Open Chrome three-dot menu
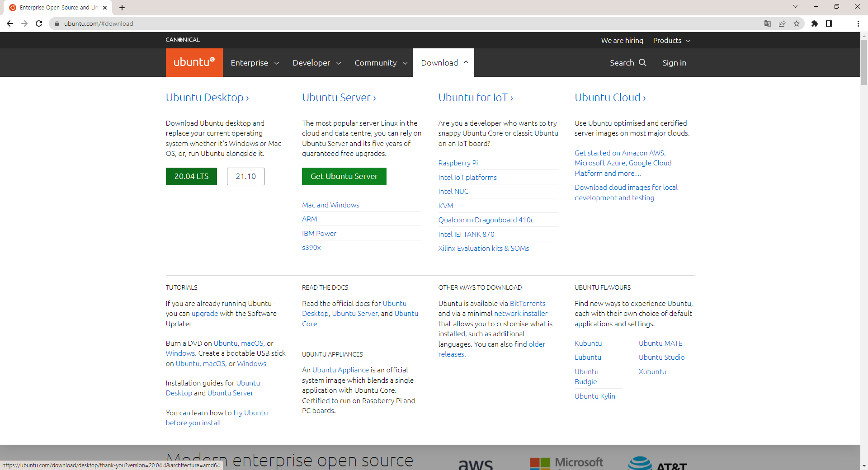Viewport: 868px width, 470px height. coord(858,23)
